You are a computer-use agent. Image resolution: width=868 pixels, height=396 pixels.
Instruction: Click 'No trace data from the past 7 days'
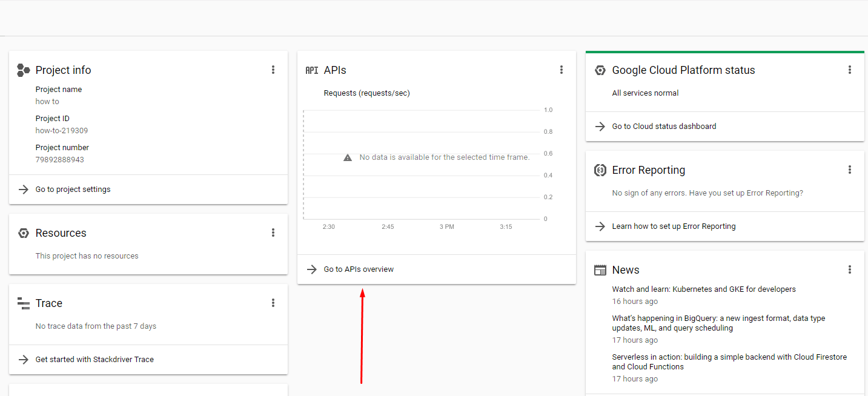point(96,326)
